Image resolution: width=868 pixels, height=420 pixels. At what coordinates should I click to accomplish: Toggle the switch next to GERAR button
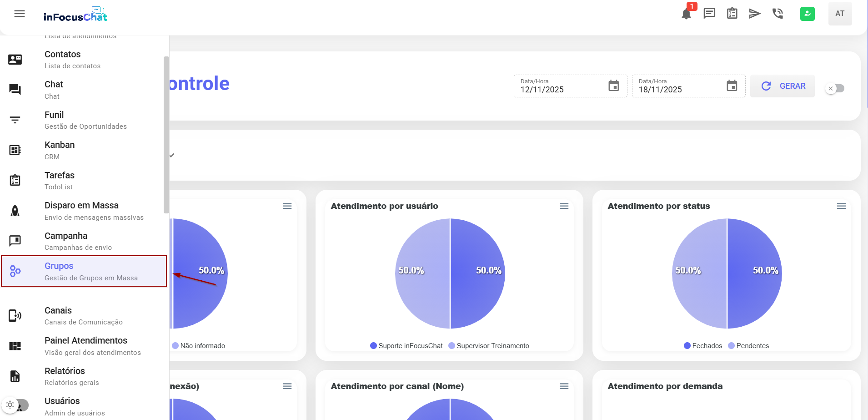[x=835, y=88]
